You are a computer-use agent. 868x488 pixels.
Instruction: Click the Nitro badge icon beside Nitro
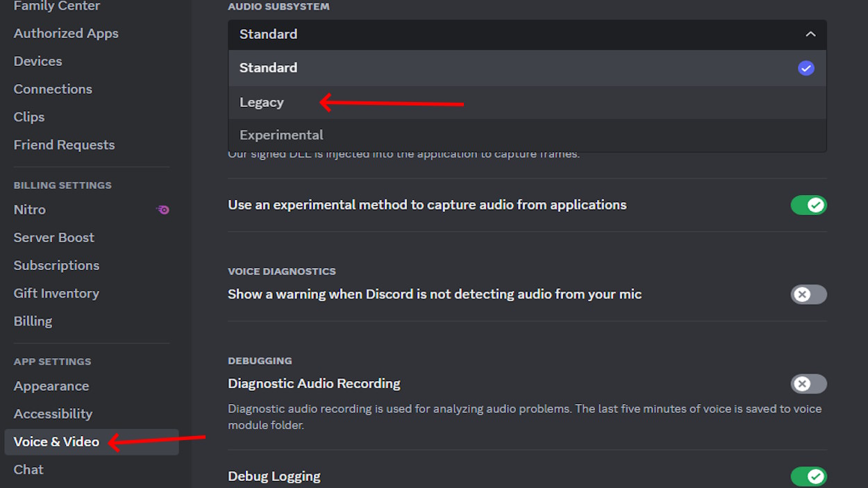(163, 210)
